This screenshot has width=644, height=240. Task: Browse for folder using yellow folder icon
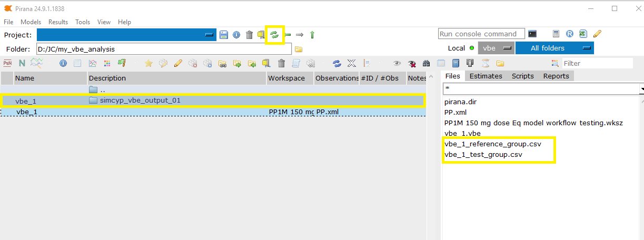(299, 49)
